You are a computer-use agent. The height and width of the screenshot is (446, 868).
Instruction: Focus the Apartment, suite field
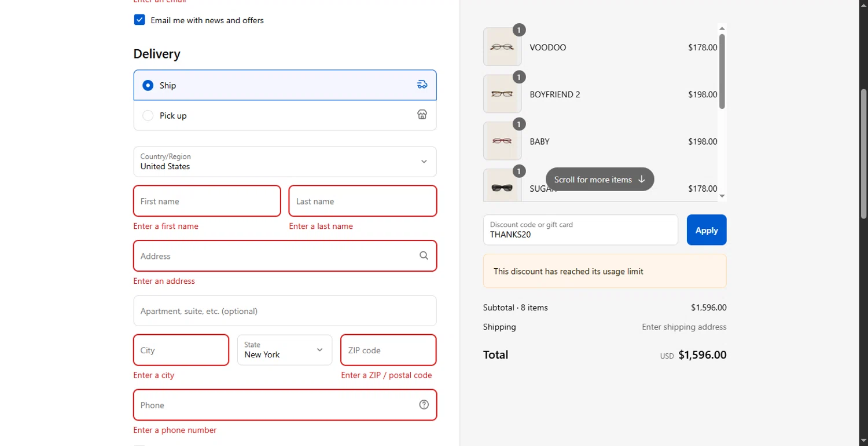(x=285, y=311)
